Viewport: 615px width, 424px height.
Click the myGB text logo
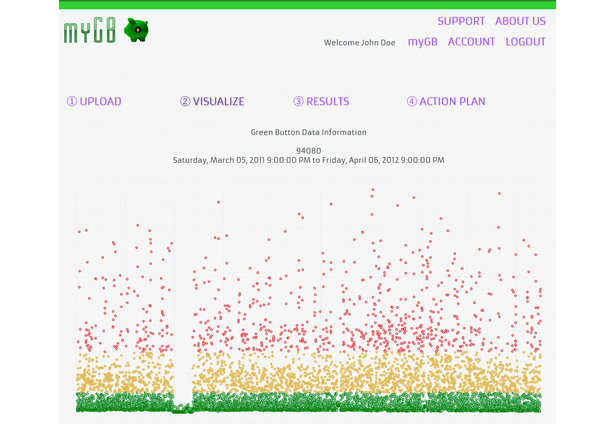[x=90, y=30]
